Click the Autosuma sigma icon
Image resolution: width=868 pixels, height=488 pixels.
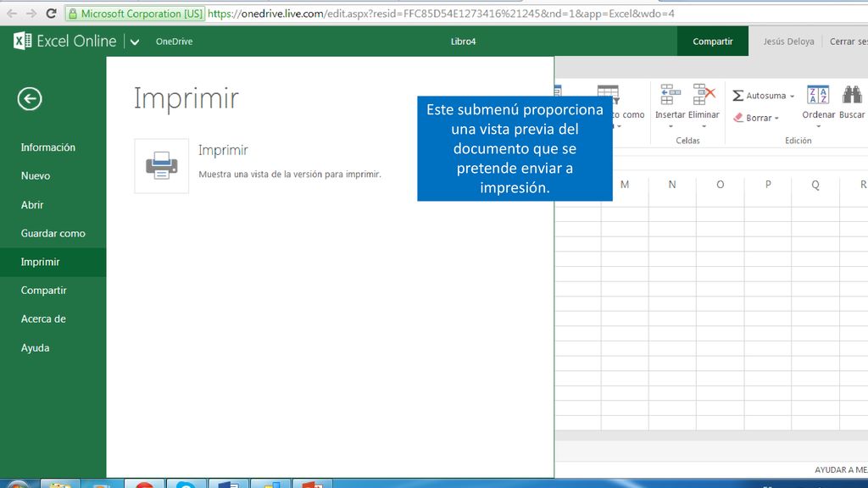click(x=738, y=96)
